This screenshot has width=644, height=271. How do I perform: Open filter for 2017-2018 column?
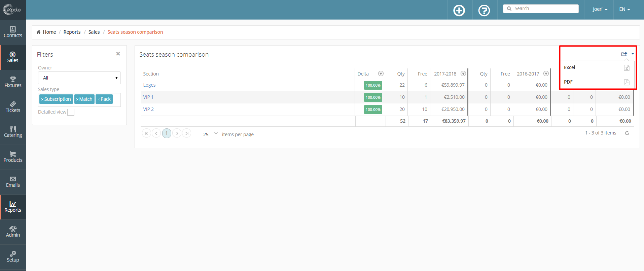pos(463,73)
